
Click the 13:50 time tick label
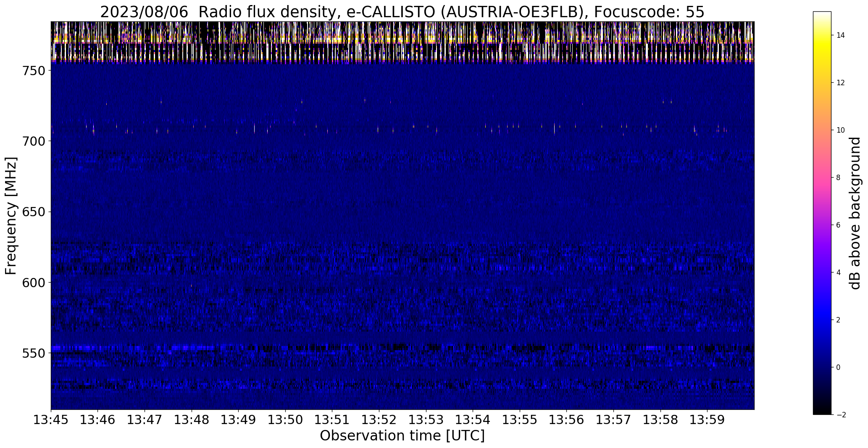coord(286,420)
